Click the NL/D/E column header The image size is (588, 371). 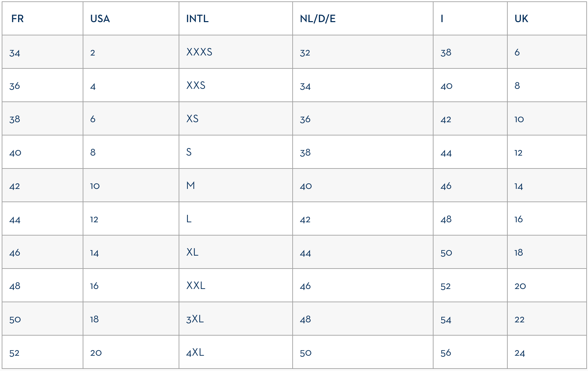click(317, 19)
